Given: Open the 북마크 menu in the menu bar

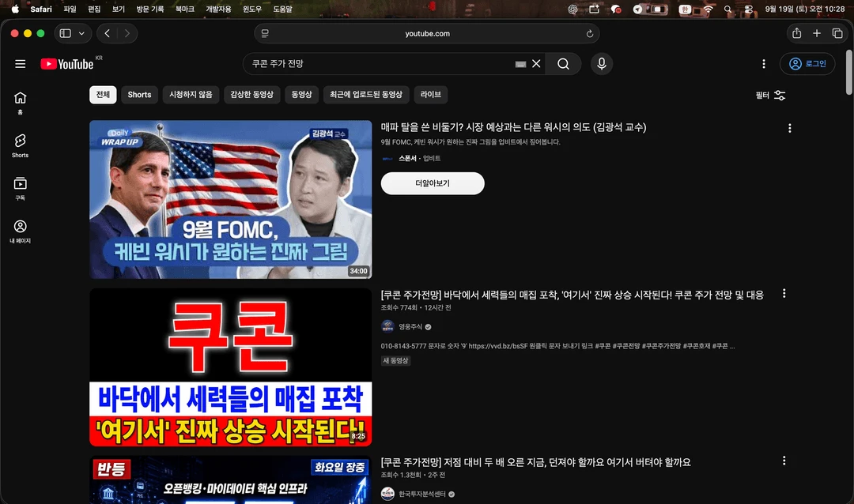Looking at the screenshot, I should pos(184,9).
